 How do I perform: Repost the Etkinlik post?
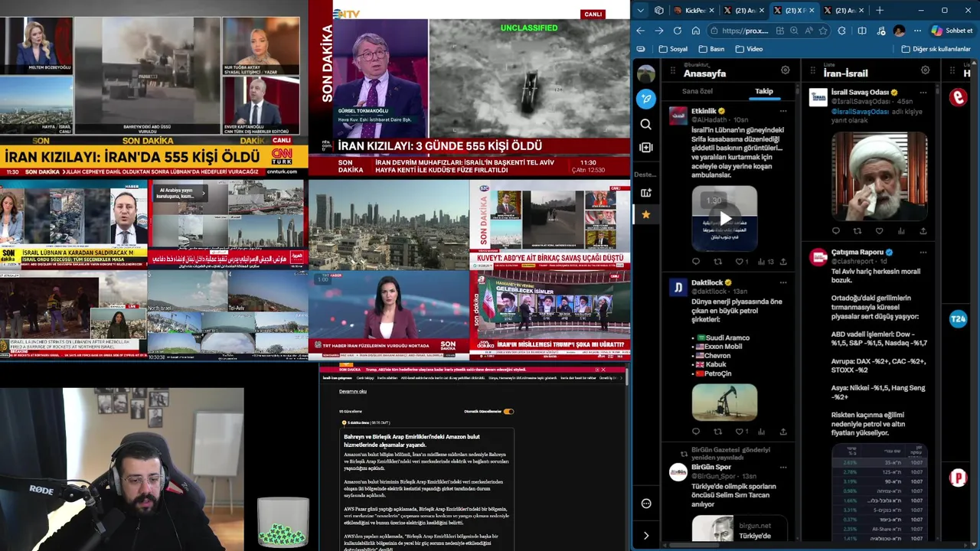(x=717, y=262)
